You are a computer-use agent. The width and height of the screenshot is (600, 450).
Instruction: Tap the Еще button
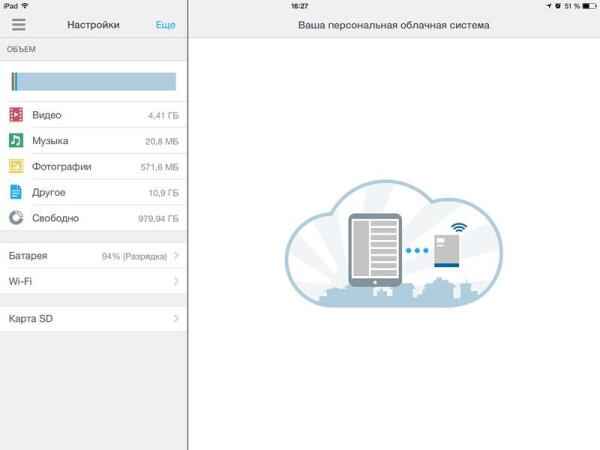[165, 25]
